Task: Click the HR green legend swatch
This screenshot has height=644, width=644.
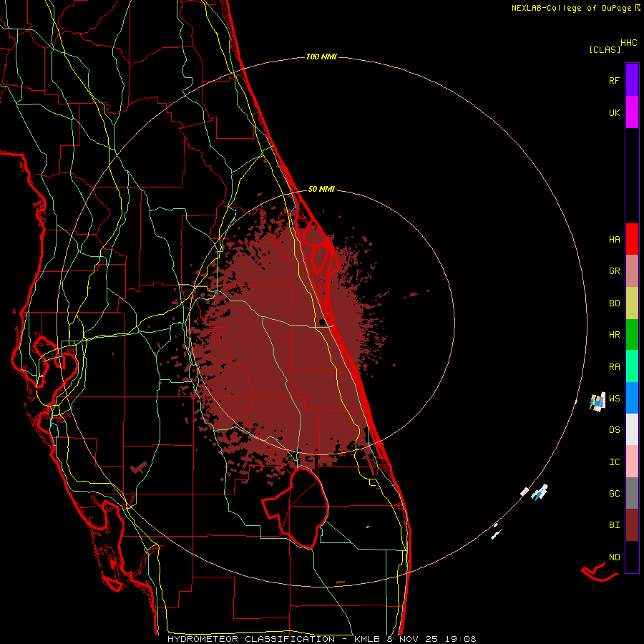Action: point(632,334)
